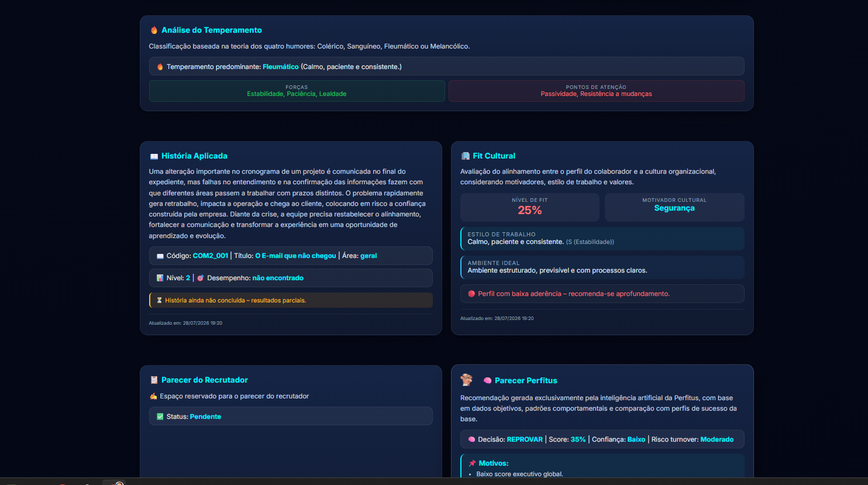
Task: Click the book icon before Código COM2_001
Action: coord(160,256)
